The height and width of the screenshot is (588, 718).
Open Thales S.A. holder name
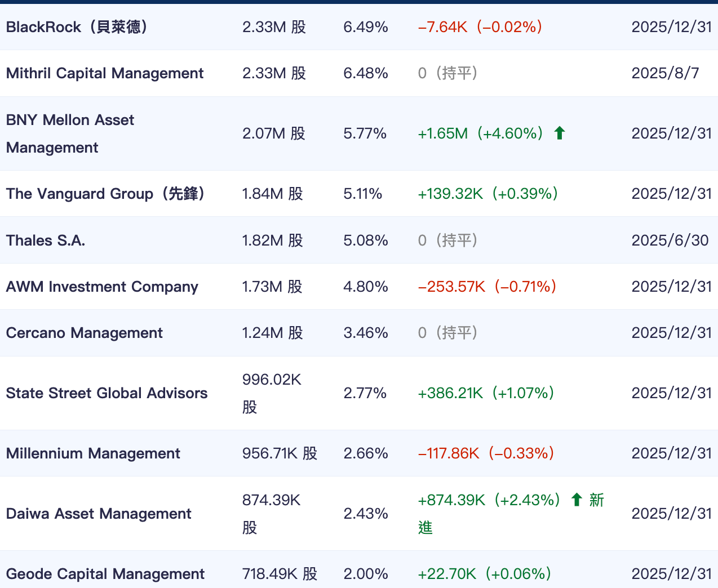[x=46, y=240]
